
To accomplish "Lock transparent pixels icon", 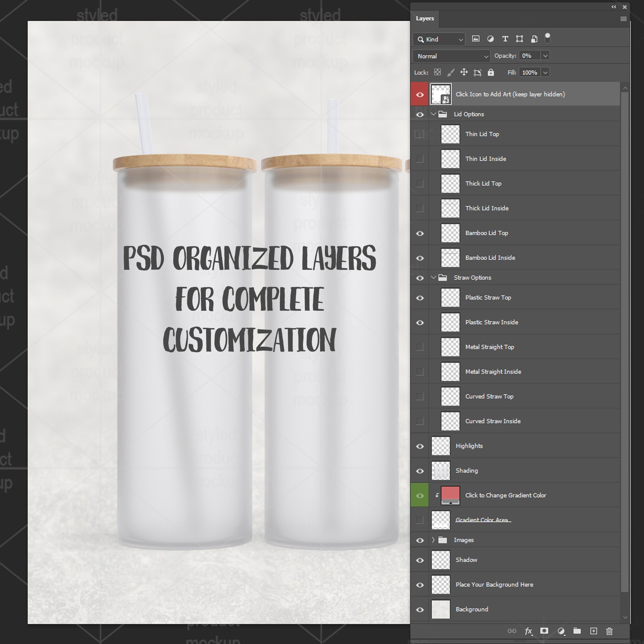I will 437,72.
